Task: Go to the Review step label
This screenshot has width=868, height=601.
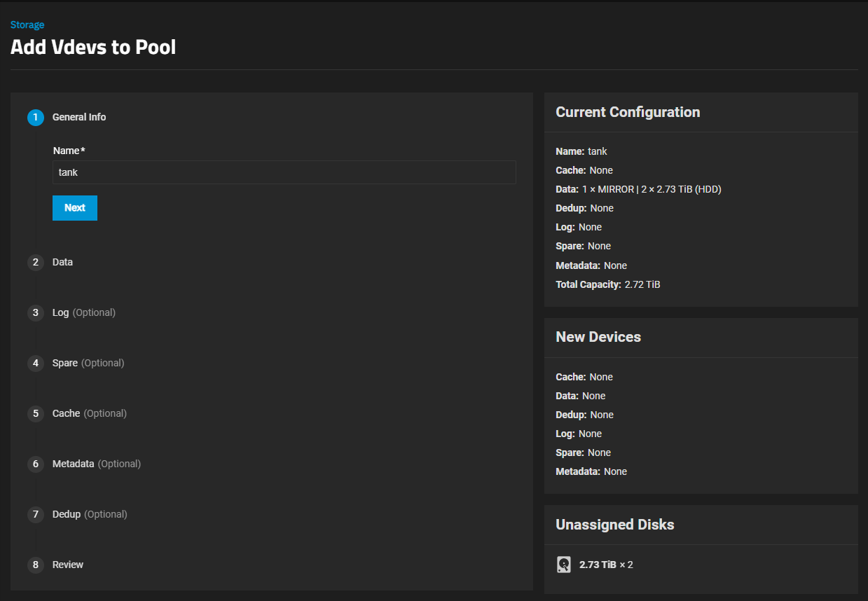Action: pyautogui.click(x=68, y=565)
